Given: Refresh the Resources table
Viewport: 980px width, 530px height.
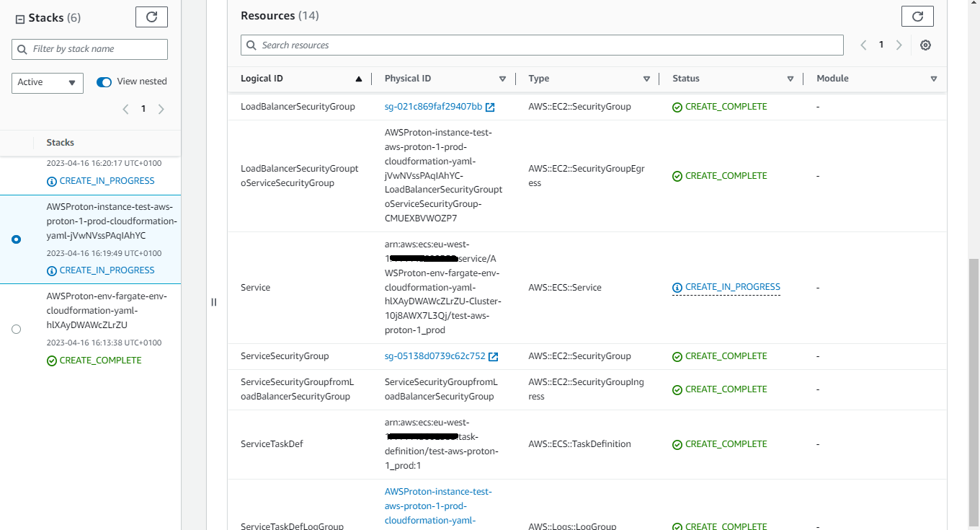Looking at the screenshot, I should (917, 15).
